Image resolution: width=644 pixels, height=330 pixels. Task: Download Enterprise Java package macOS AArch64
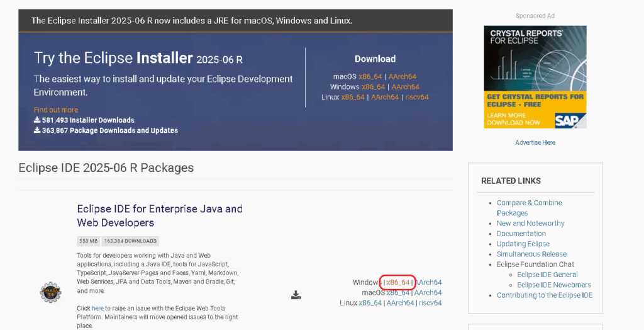pyautogui.click(x=428, y=293)
